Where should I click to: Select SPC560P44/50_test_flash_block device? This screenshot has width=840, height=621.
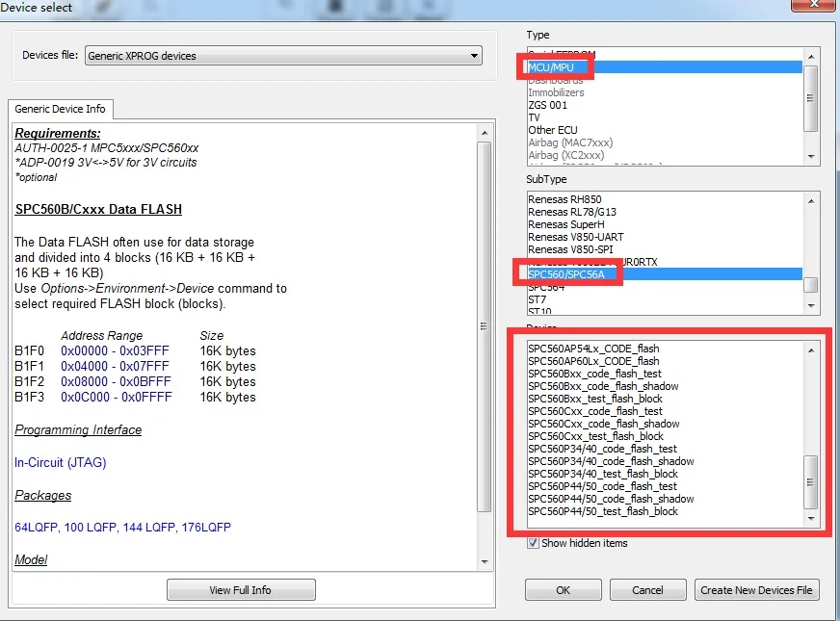coord(665,511)
